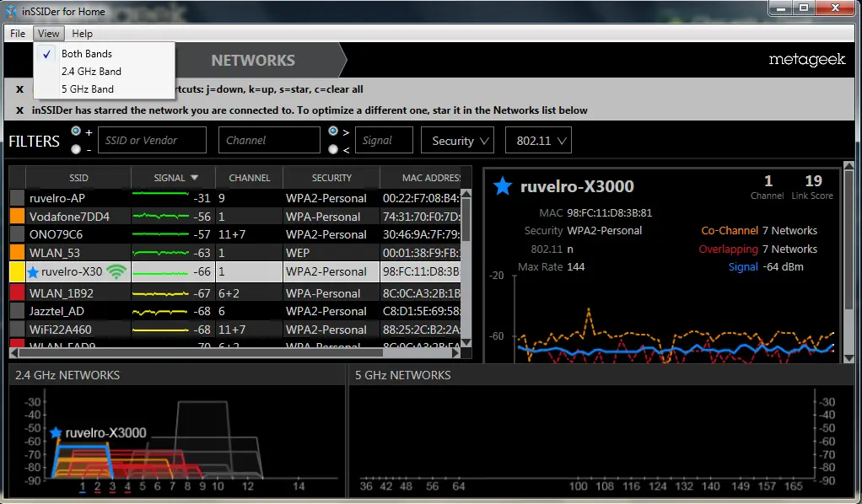Click the View menu header

[48, 34]
